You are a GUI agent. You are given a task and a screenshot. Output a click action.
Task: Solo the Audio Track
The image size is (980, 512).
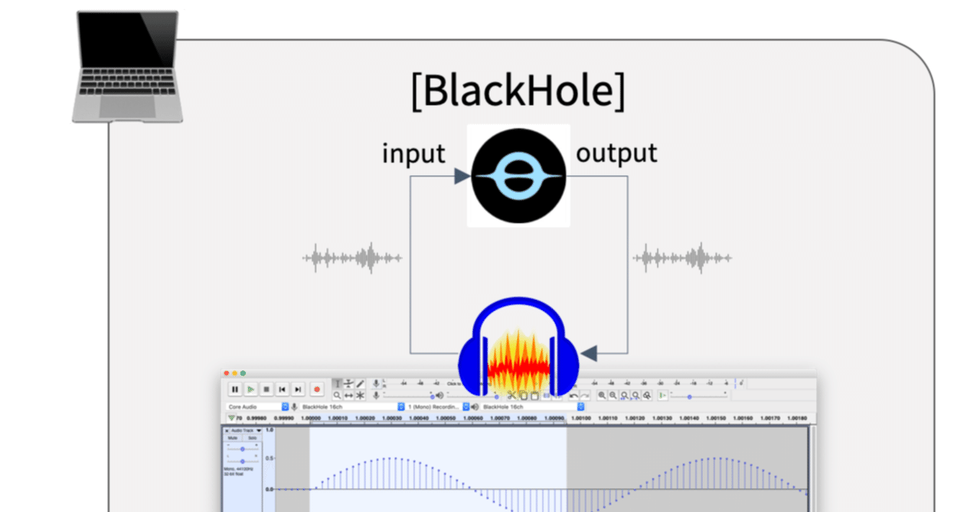252,438
